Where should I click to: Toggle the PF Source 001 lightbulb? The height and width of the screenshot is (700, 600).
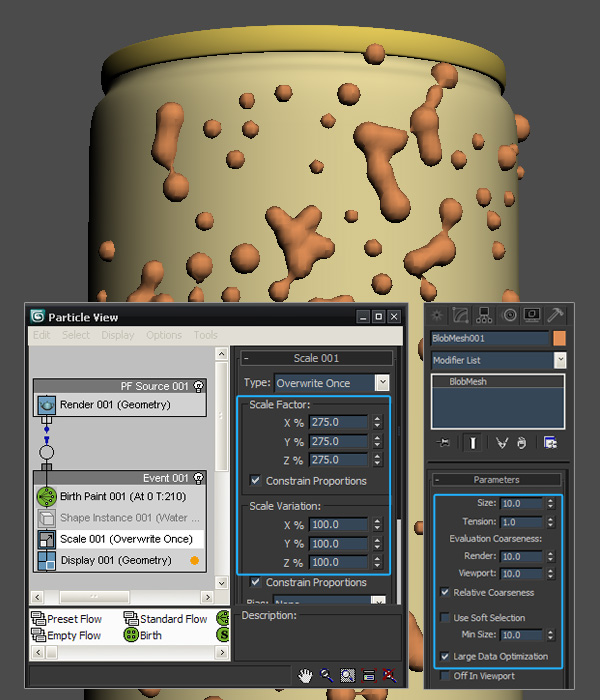198,386
